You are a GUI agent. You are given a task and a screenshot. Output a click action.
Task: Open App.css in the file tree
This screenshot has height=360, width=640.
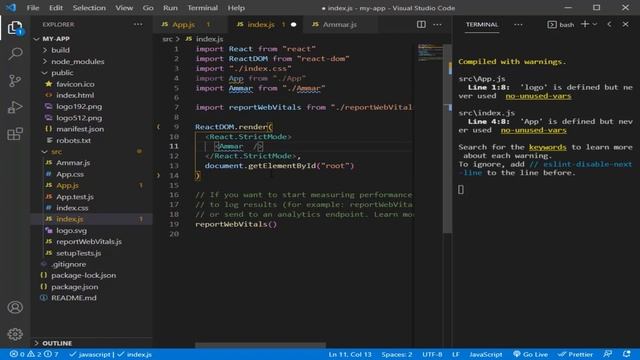70,174
